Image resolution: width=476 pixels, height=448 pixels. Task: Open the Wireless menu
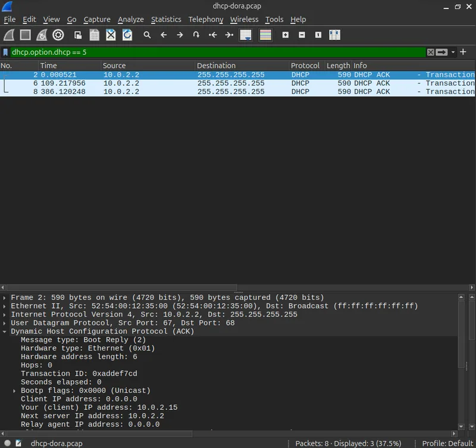pos(244,20)
